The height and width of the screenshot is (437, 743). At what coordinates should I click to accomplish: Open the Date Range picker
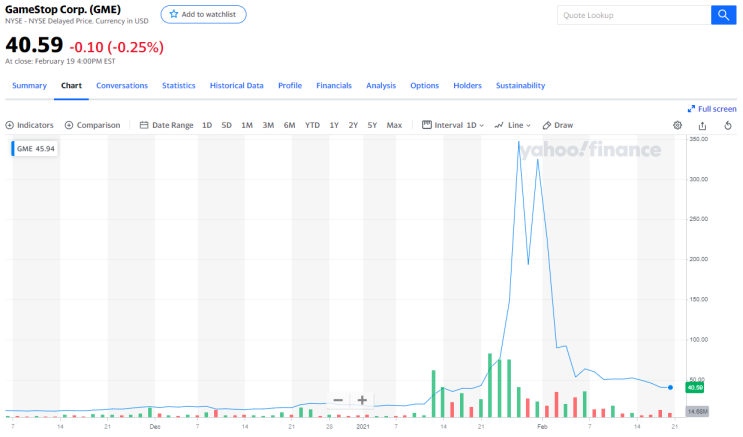(x=166, y=125)
